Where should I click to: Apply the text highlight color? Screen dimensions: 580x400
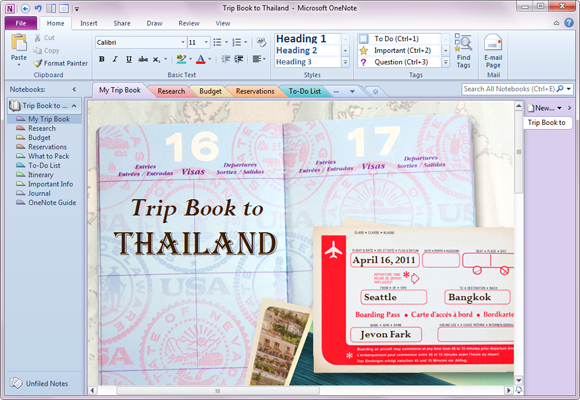tap(181, 59)
